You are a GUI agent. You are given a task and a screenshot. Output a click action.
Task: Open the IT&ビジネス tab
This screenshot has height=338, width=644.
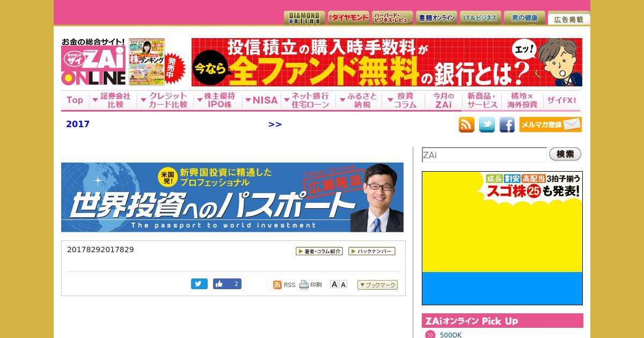pos(480,18)
